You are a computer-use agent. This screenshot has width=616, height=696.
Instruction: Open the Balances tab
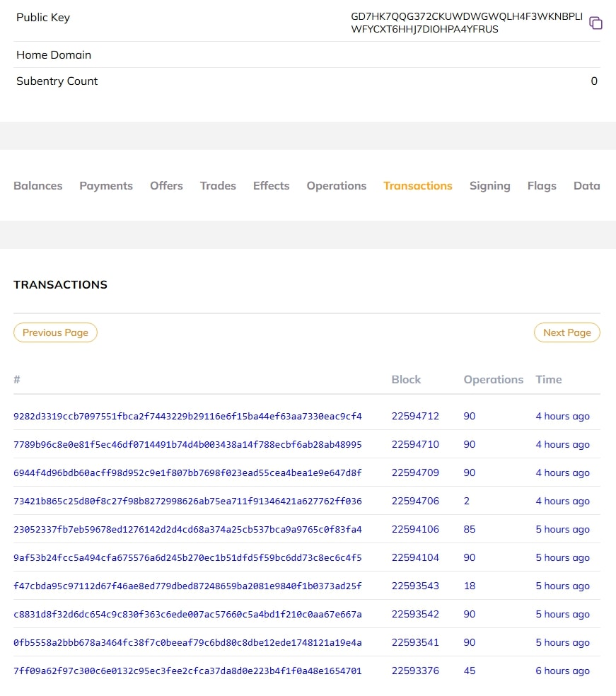click(x=37, y=185)
